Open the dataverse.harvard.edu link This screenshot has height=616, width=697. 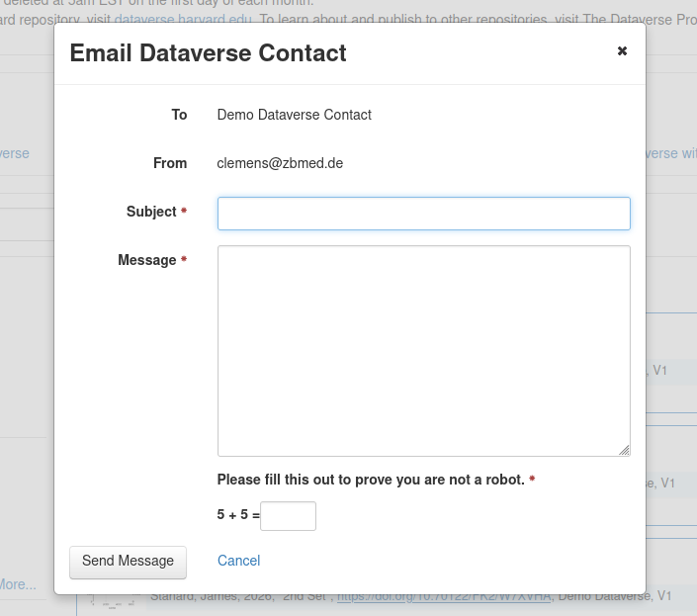183,19
